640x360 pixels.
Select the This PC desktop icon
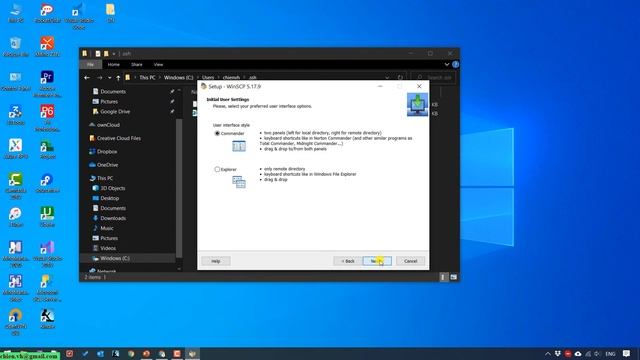16,12
